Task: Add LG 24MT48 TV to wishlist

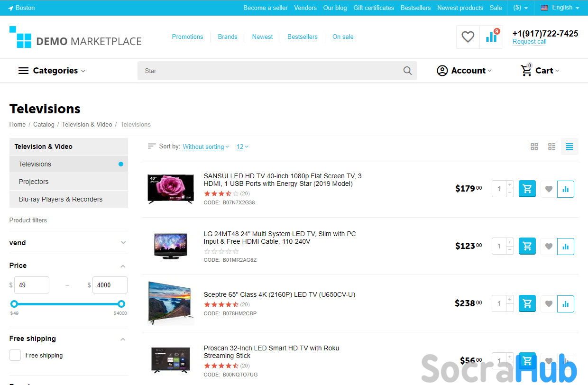Action: (x=549, y=247)
